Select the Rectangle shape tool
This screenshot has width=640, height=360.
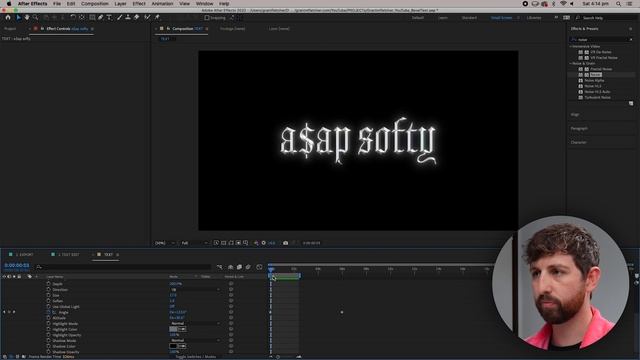[92, 18]
